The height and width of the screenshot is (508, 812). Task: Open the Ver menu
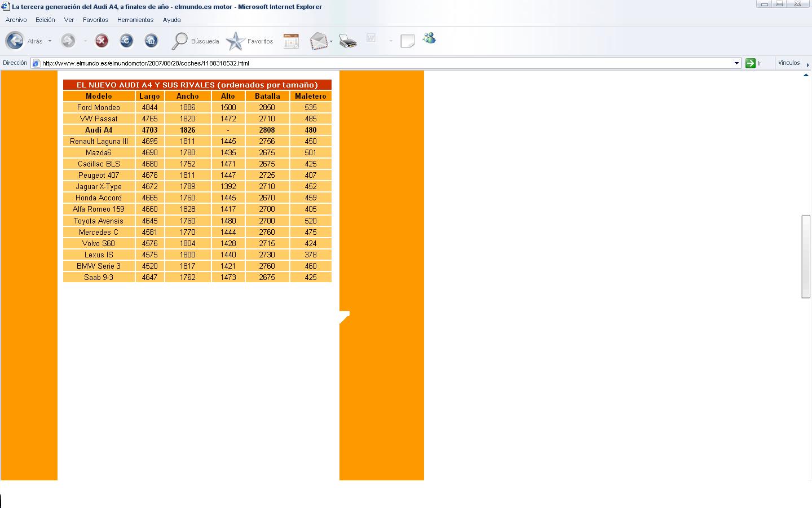click(69, 20)
